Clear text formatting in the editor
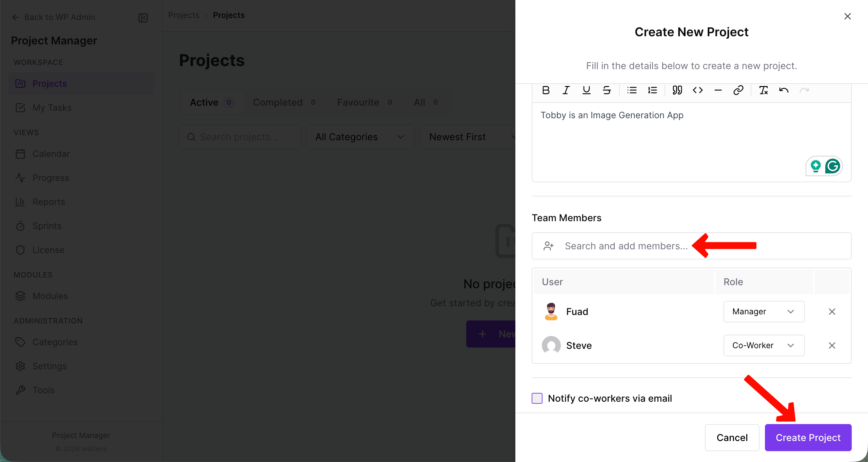This screenshot has width=868, height=462. pyautogui.click(x=764, y=90)
